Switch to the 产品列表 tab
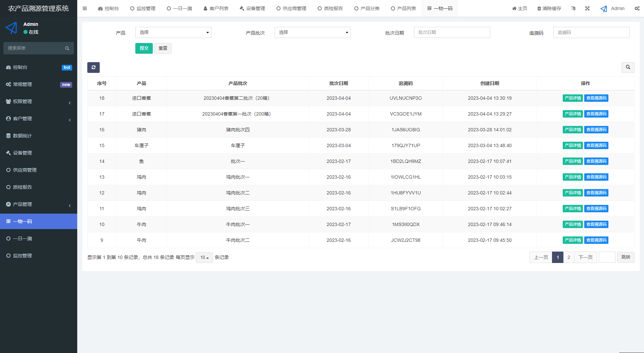 403,8
